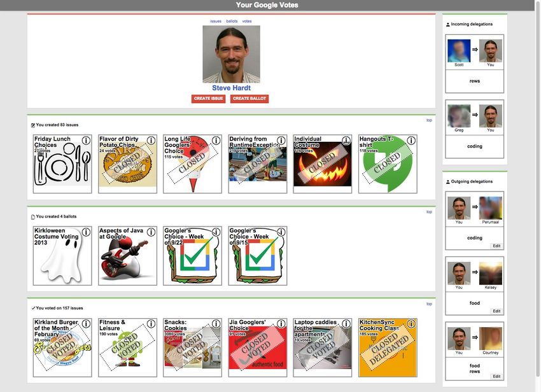Screen dimensions: 541x392
Task: Edit the food delegation to Kelsey
Action: [x=496, y=311]
